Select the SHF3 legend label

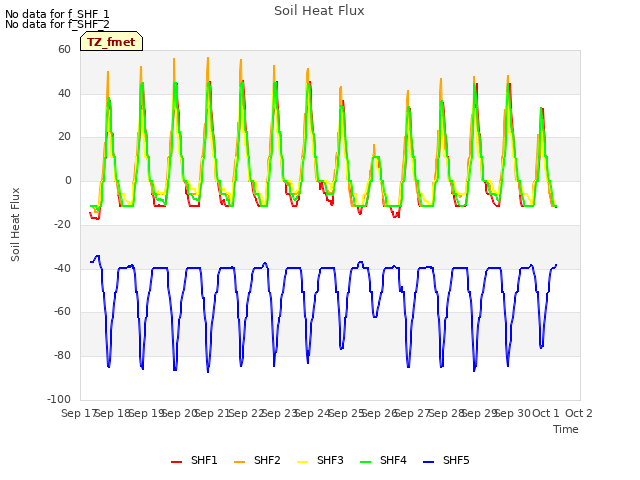click(330, 460)
